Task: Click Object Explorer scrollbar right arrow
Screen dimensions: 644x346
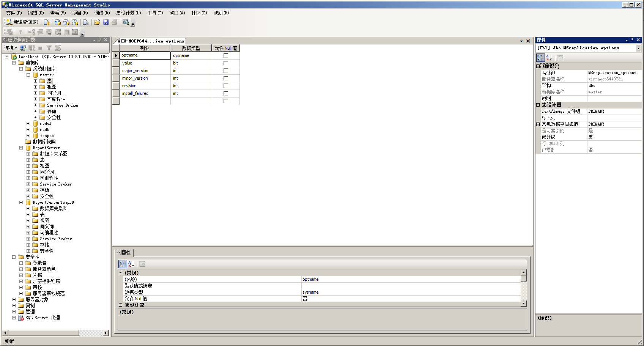Action: coord(106,333)
